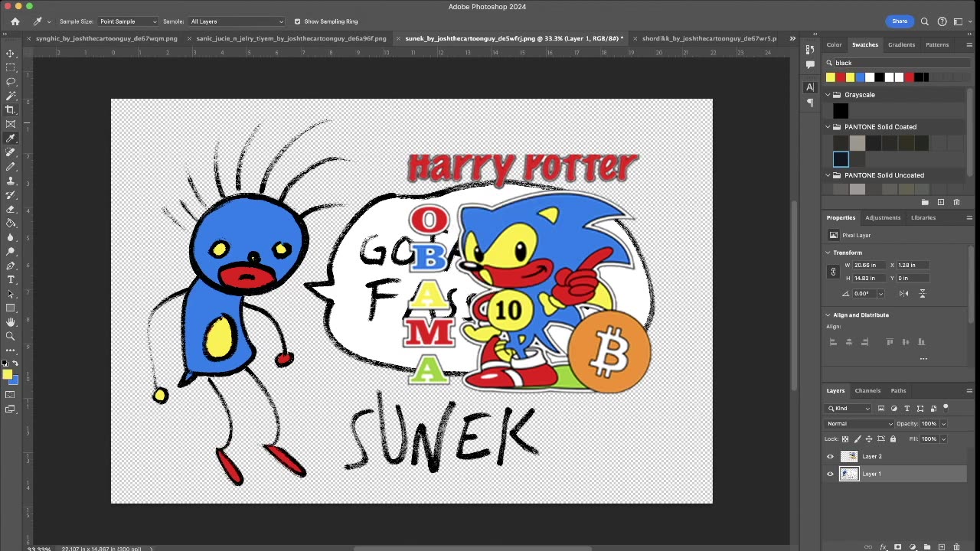This screenshot has height=551, width=980.
Task: Switch to the Gradients tab
Action: coord(901,44)
